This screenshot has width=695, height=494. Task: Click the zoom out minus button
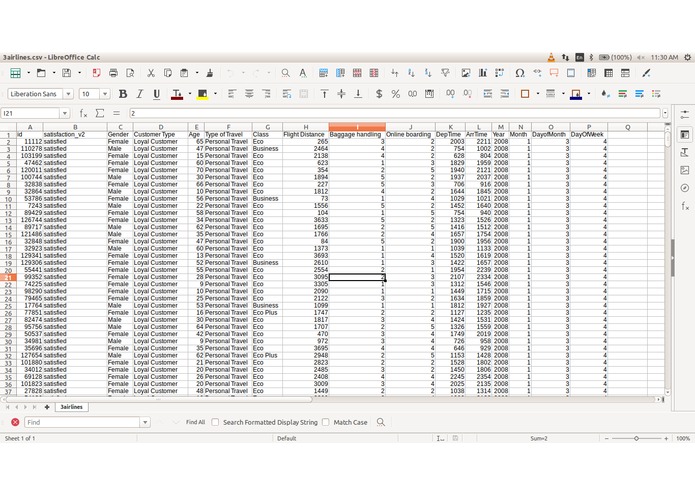pos(607,438)
